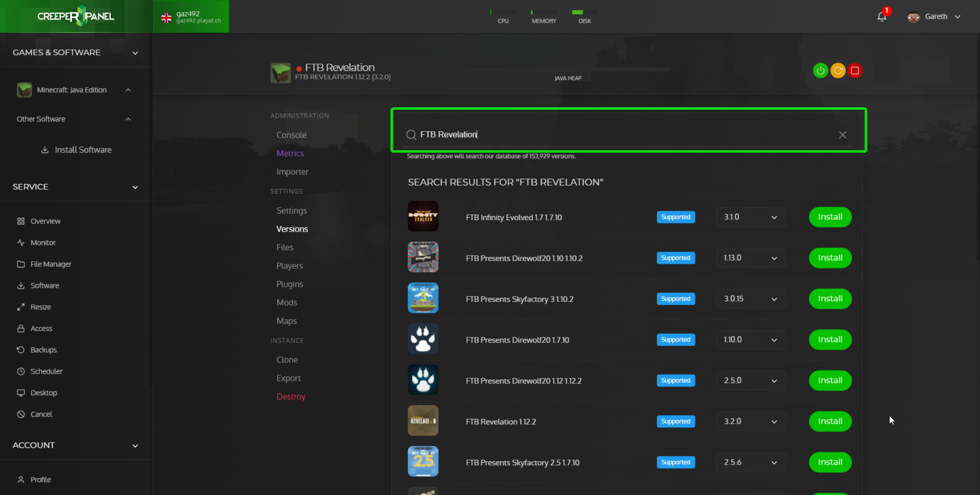Screen dimensions: 980x495
Task: Open the Plugins tab
Action: (290, 284)
